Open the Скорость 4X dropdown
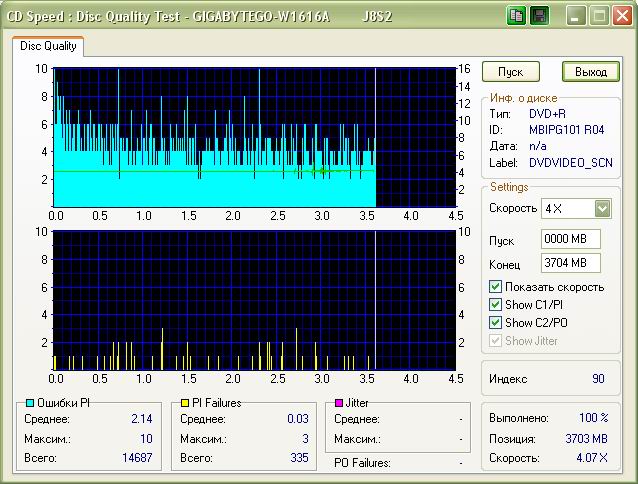Viewport: 638px width, 484px height. [602, 209]
